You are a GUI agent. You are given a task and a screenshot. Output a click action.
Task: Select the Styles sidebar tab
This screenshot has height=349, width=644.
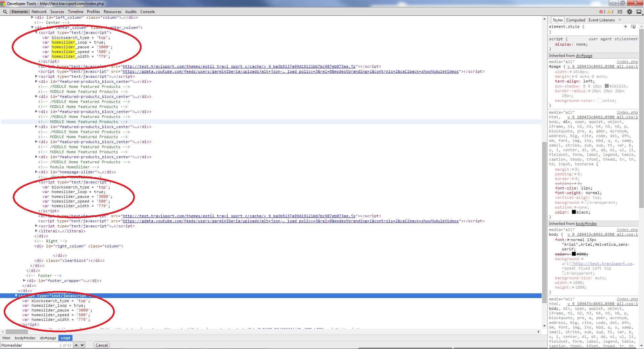557,20
